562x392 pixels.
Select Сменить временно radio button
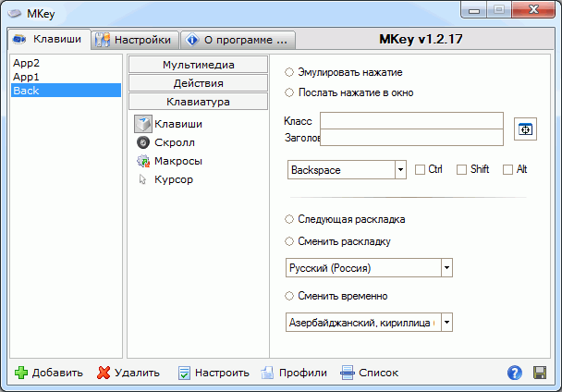289,296
